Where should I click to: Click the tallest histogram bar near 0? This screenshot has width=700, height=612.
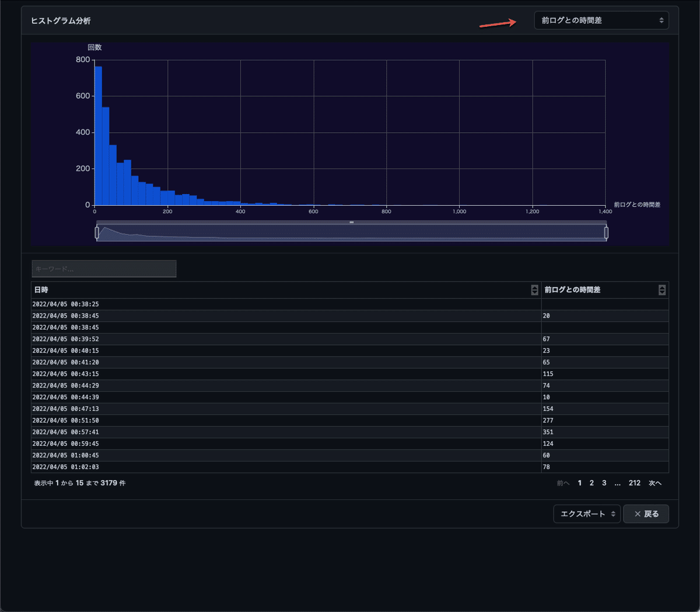pyautogui.click(x=98, y=136)
